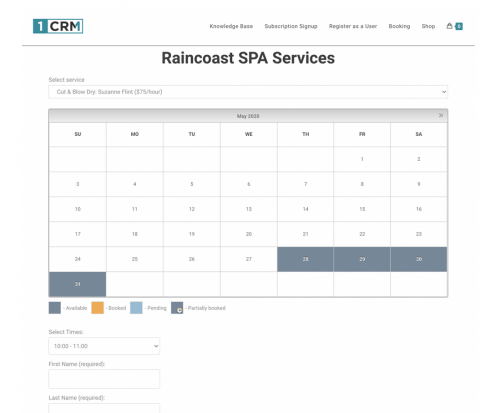
Task: Click date 9 in the calendar
Action: 419,184
